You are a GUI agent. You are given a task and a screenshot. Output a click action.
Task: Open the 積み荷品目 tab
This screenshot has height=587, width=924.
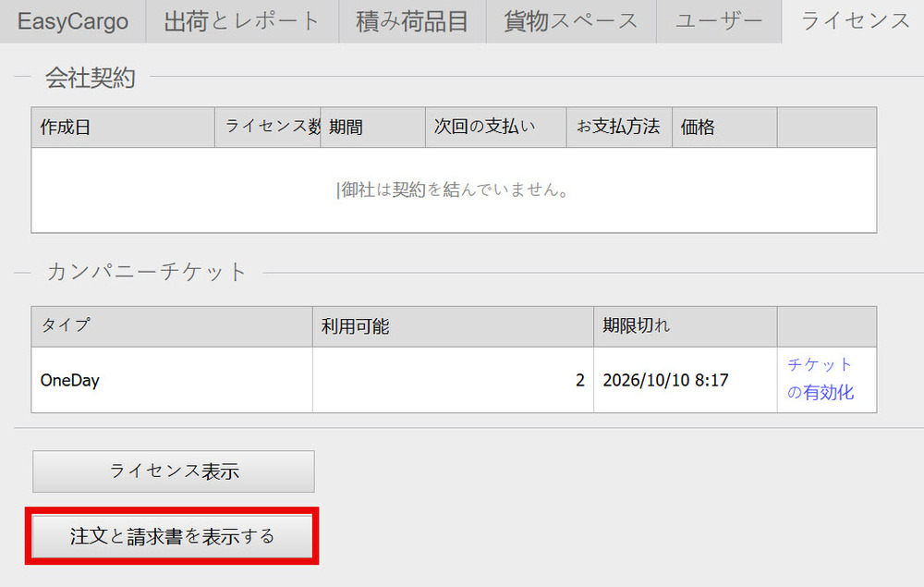coord(412,21)
